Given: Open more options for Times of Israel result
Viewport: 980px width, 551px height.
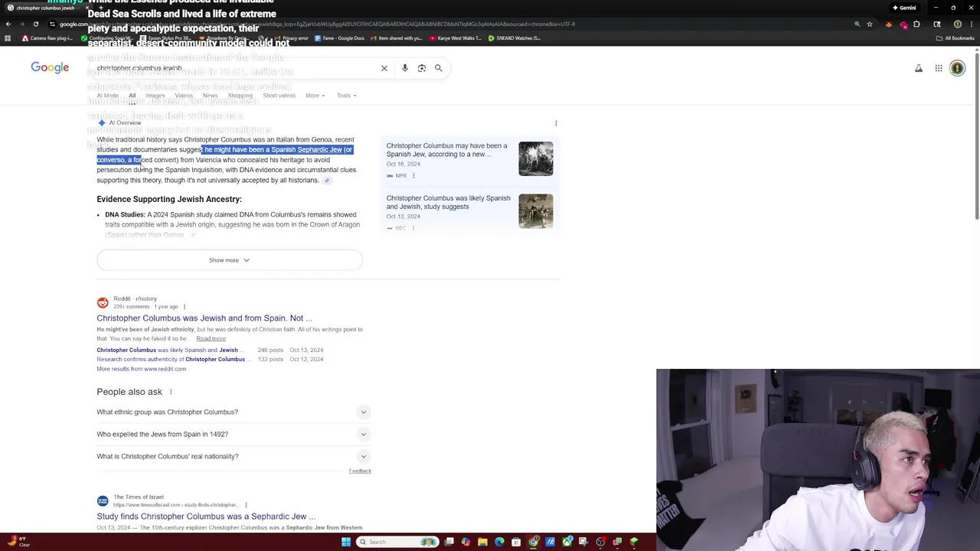Looking at the screenshot, I should (x=246, y=505).
